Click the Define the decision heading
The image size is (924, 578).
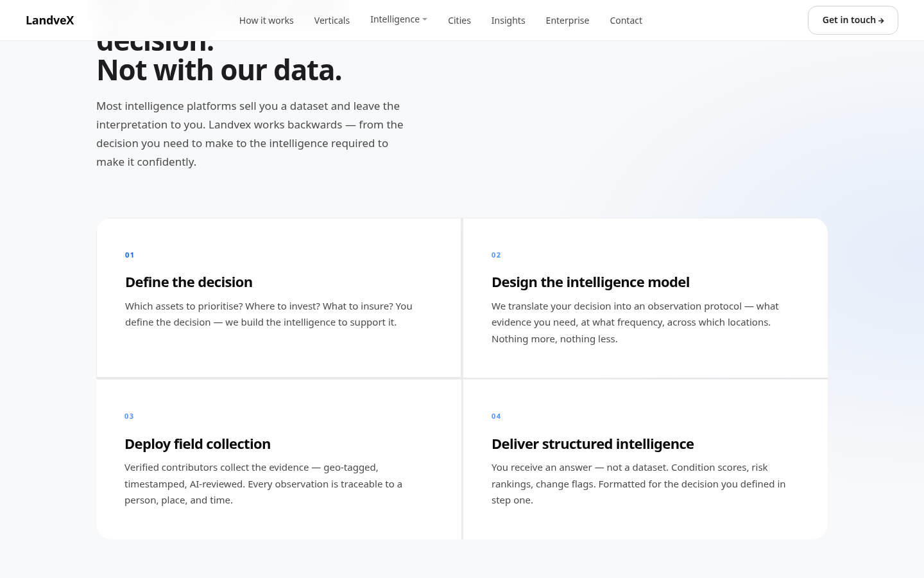click(189, 282)
